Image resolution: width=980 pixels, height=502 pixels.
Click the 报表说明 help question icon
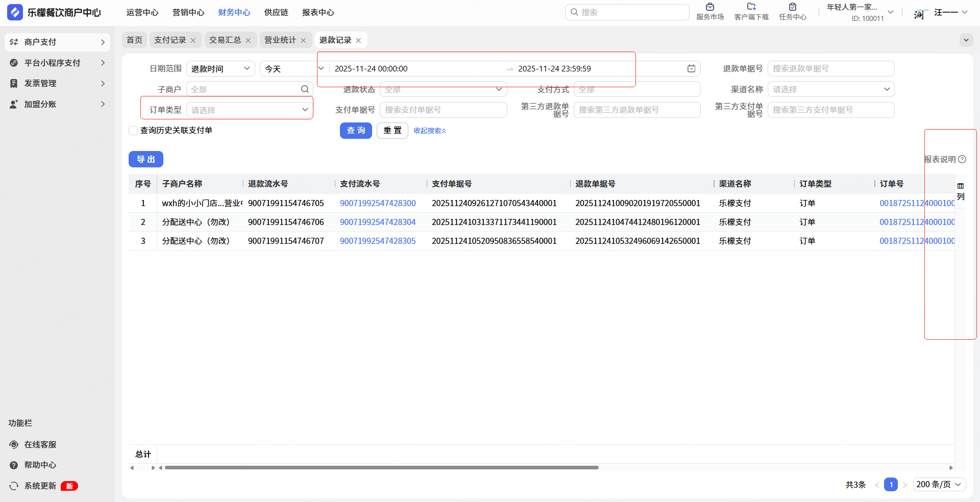(x=962, y=159)
